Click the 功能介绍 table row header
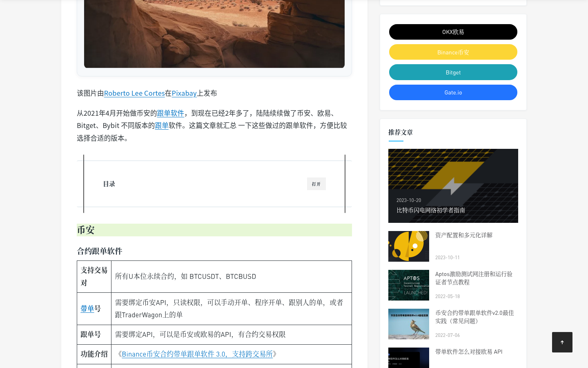Viewport: 588px width, 368px height. 94,354
